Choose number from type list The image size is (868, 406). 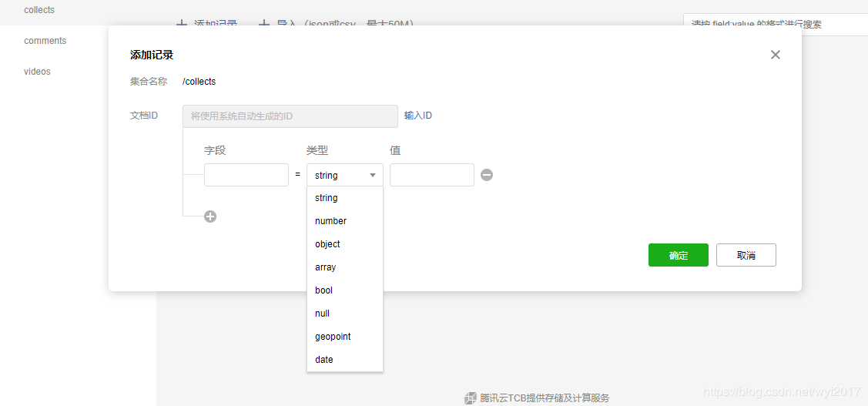coord(345,221)
